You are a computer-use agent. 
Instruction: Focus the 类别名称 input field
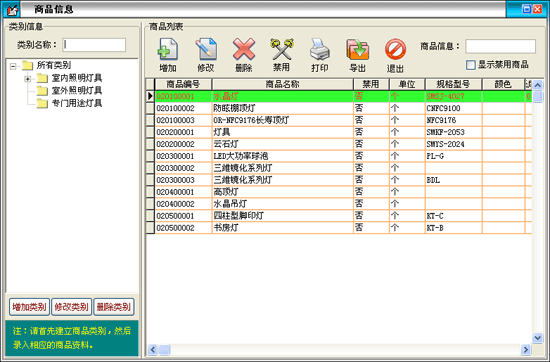point(94,45)
